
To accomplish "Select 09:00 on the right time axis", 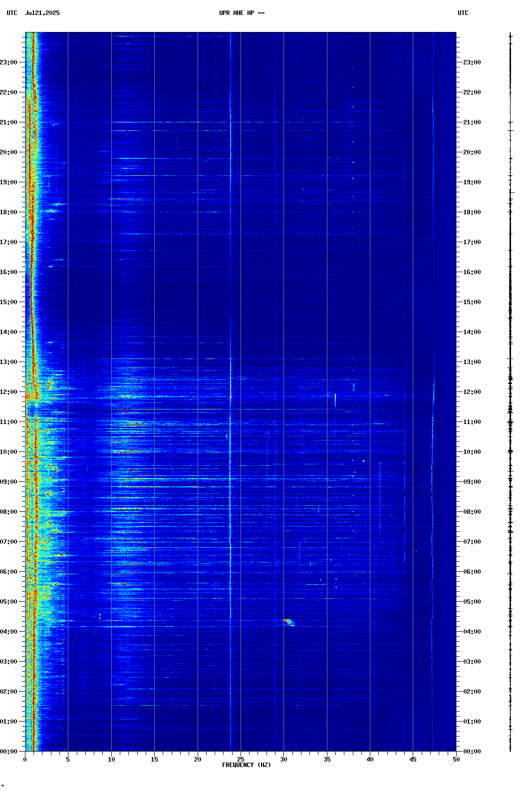I will pyautogui.click(x=472, y=482).
